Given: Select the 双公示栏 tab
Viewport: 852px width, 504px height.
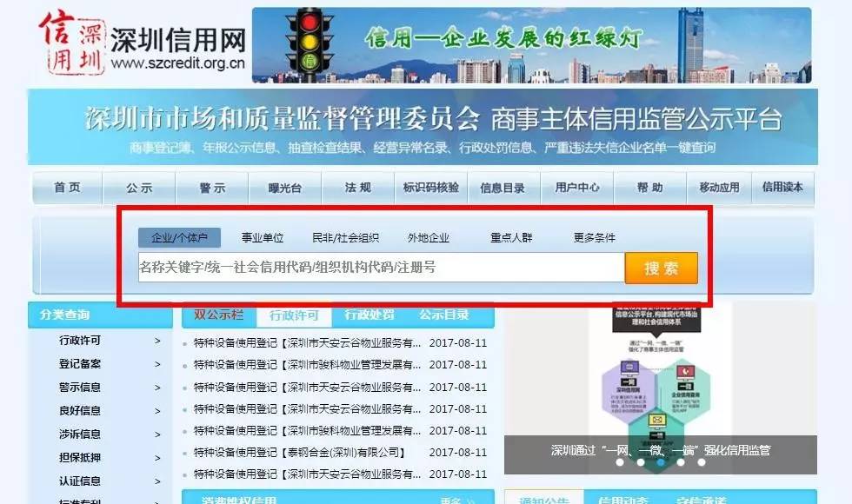Looking at the screenshot, I should point(218,315).
